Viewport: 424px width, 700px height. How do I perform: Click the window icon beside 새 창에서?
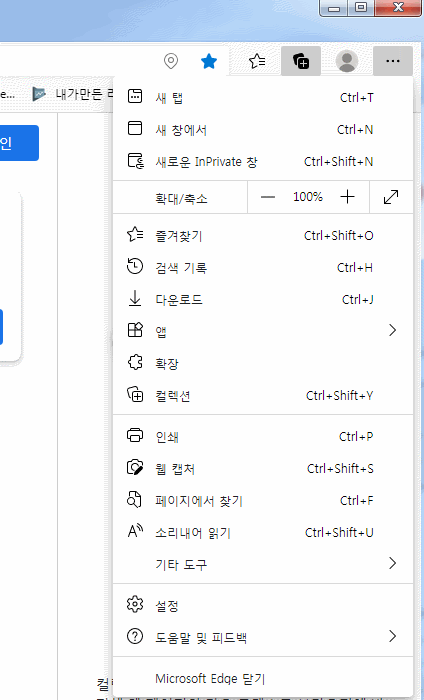pos(135,129)
